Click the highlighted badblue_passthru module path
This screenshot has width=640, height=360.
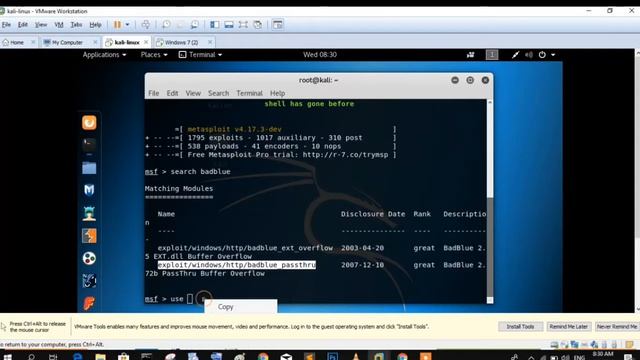coord(237,265)
